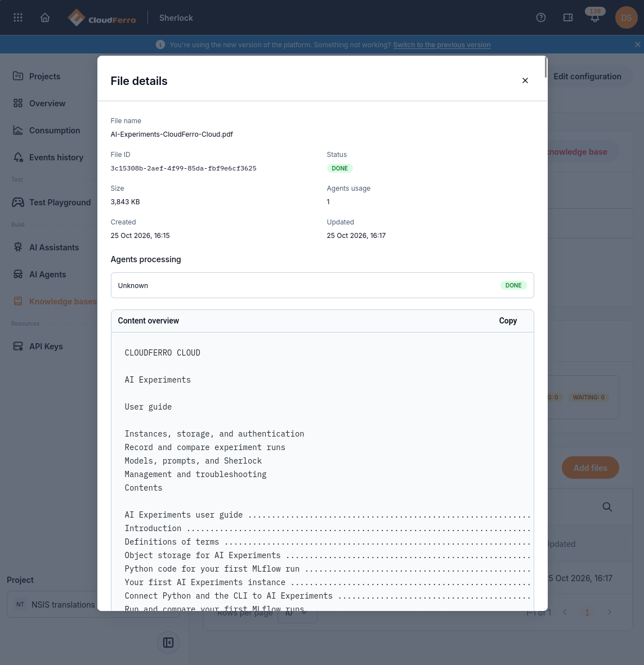Select page 1 in pagination
This screenshot has width=644, height=665.
[587, 612]
